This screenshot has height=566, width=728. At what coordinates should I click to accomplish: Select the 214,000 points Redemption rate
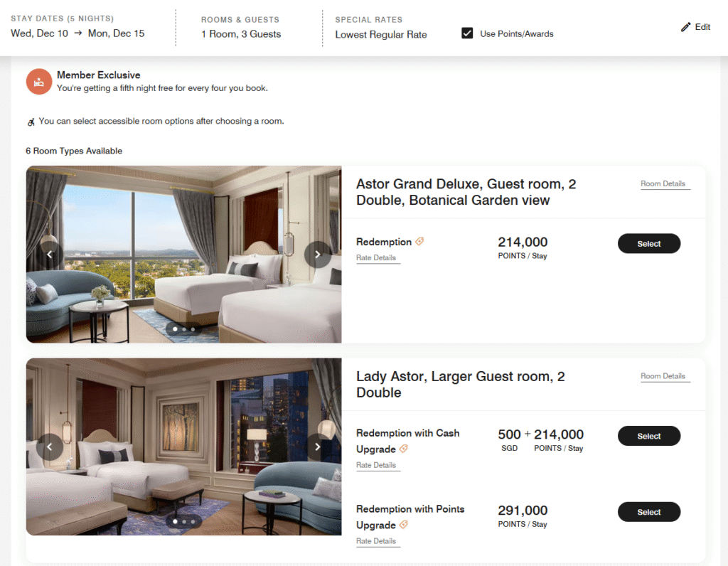tap(648, 243)
